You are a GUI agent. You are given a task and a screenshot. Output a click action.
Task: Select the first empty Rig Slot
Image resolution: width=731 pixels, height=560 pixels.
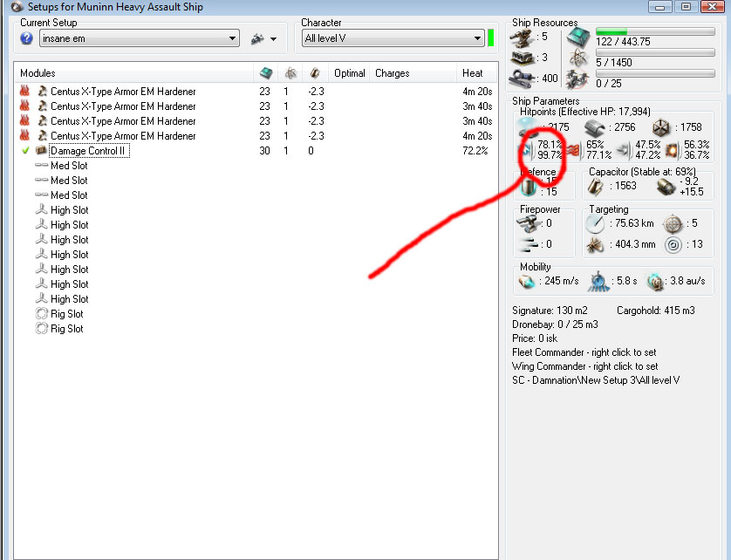(x=66, y=314)
